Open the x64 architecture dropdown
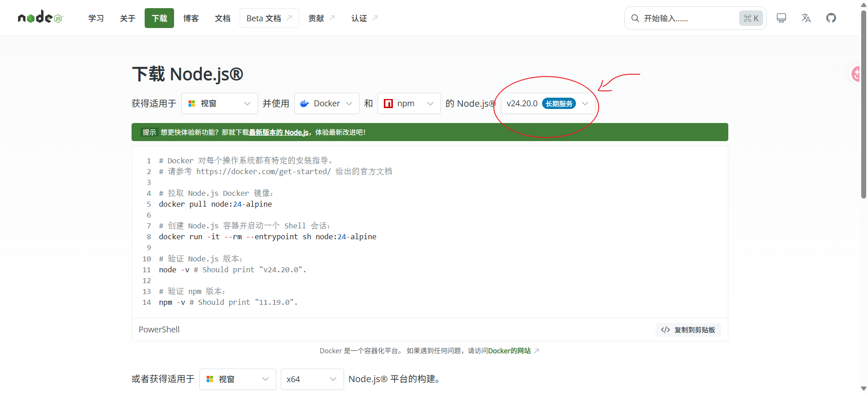 [312, 379]
